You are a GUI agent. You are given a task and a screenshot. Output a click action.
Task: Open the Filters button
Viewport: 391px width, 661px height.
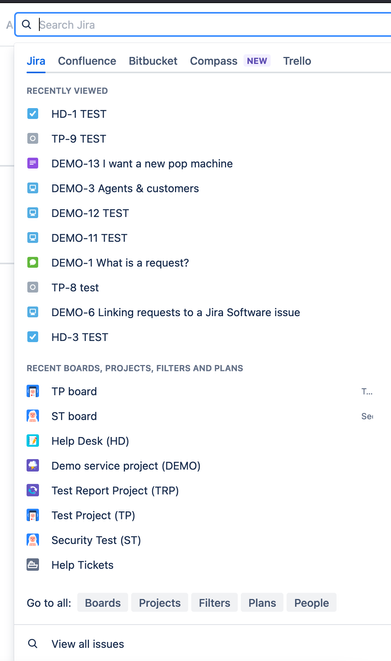(x=214, y=603)
